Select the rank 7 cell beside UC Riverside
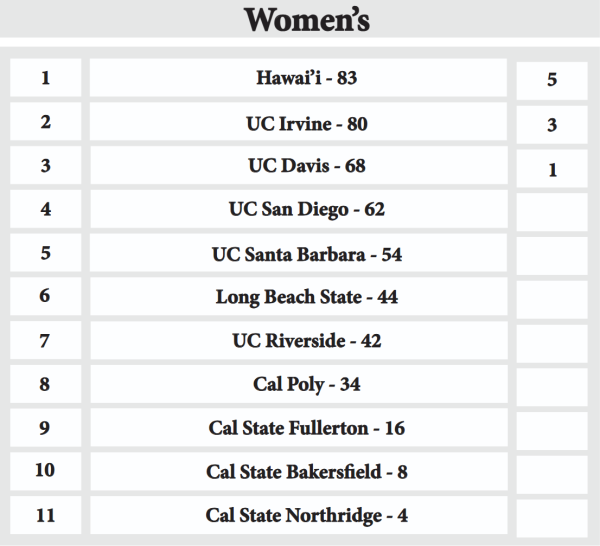This screenshot has width=600, height=546. point(45,341)
